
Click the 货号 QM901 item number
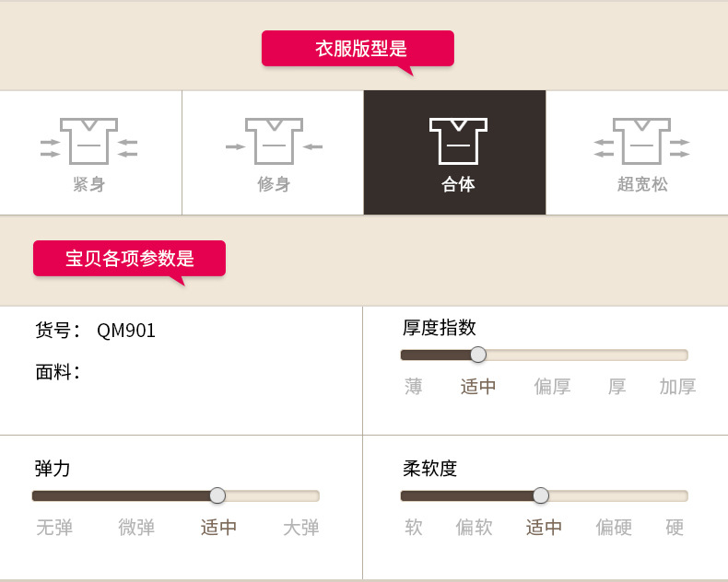[x=126, y=331]
